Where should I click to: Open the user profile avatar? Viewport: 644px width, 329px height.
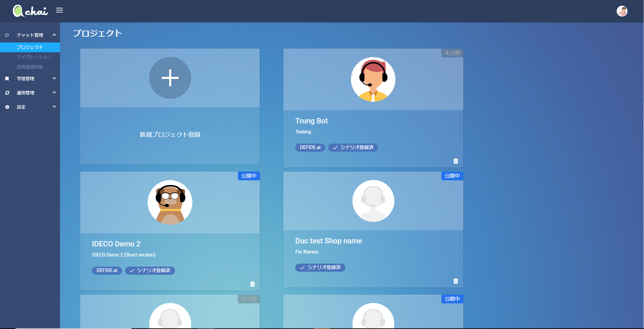(x=622, y=11)
